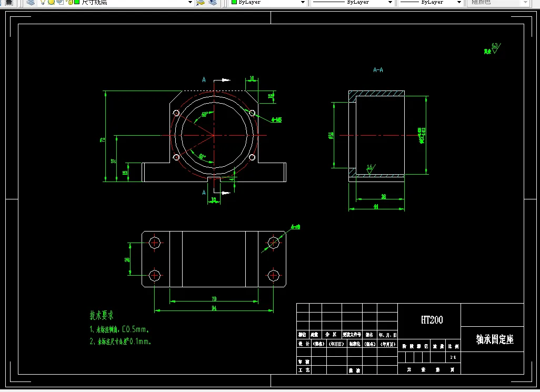Image resolution: width=540 pixels, height=392 pixels.
Task: Select the 技术要求 heading text
Action: pyautogui.click(x=101, y=315)
